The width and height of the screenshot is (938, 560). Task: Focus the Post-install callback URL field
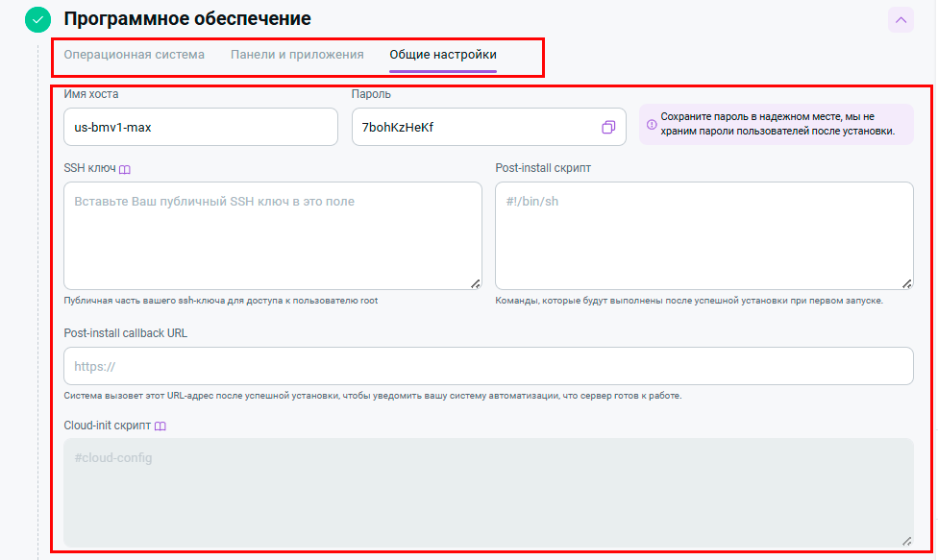coord(488,366)
